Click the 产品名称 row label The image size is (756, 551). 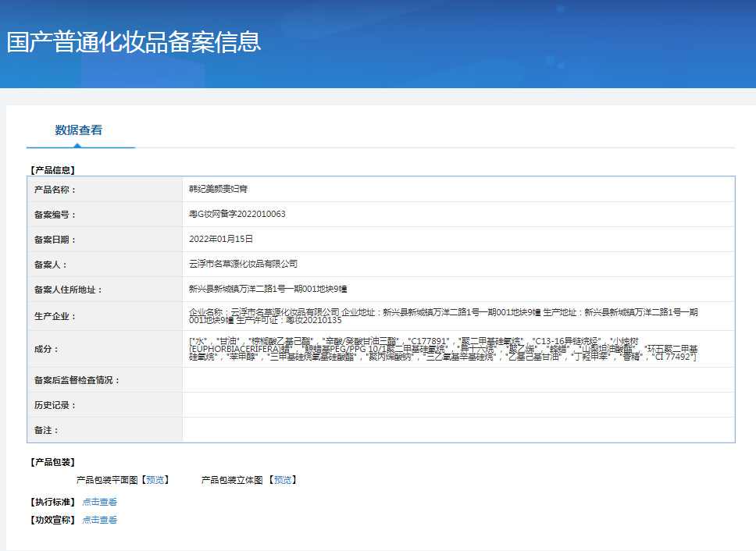pos(55,190)
